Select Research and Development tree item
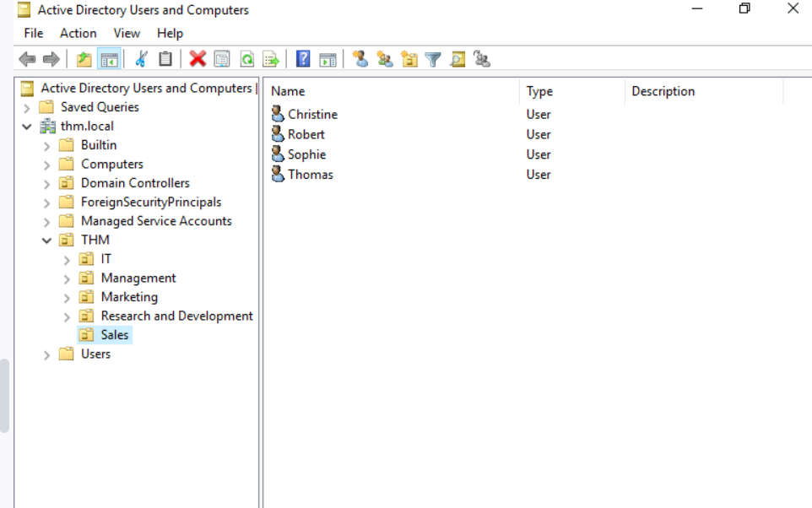Screen dimensions: 812x508 pyautogui.click(x=176, y=316)
